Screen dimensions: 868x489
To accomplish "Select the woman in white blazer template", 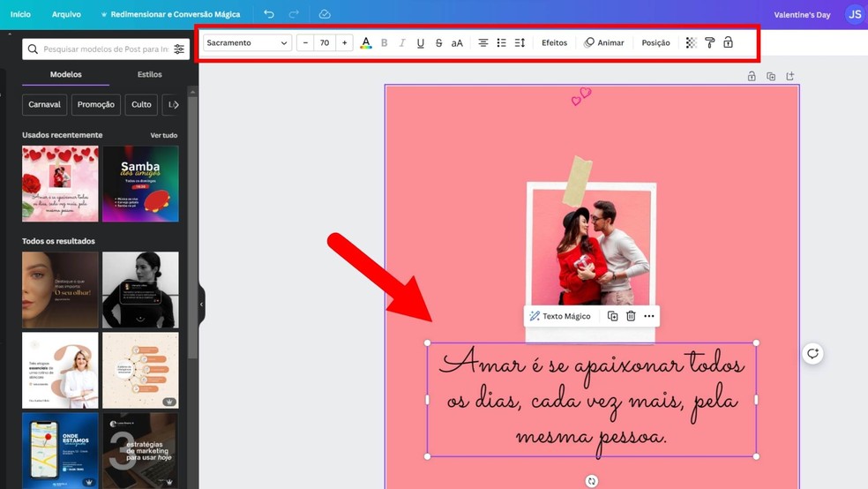I will 60,370.
